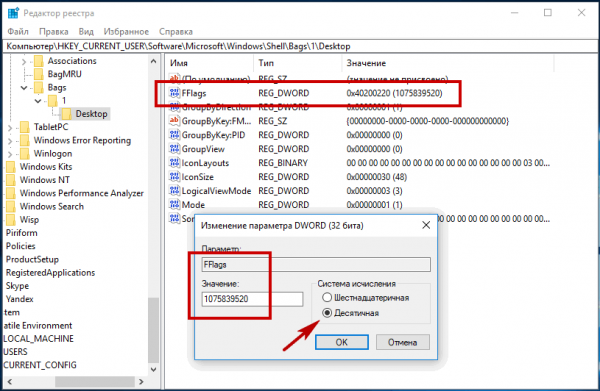This screenshot has height=391, width=600.
Task: Click the Registry Editor app icon in title bar
Action: 13,13
